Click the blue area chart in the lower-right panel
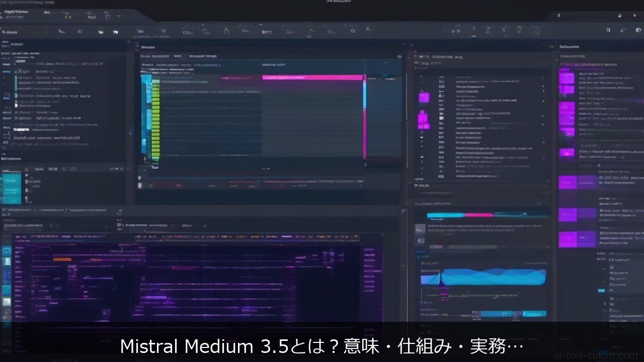Image resolution: width=644 pixels, height=362 pixels. [484, 277]
